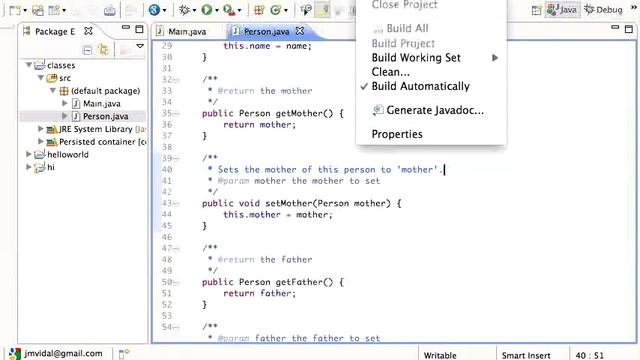Click the Print toolbar icon
The height and width of the screenshot is (360, 640).
tap(109, 10)
